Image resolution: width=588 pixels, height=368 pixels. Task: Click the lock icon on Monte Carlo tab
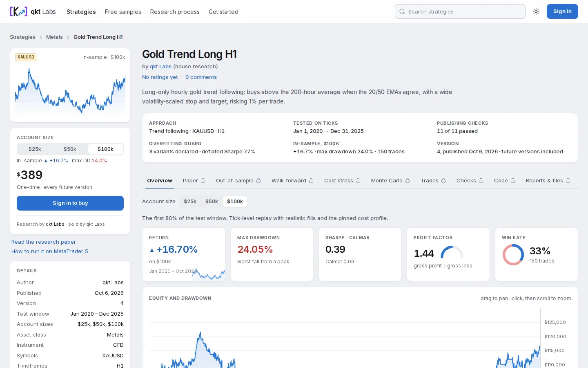pyautogui.click(x=408, y=180)
